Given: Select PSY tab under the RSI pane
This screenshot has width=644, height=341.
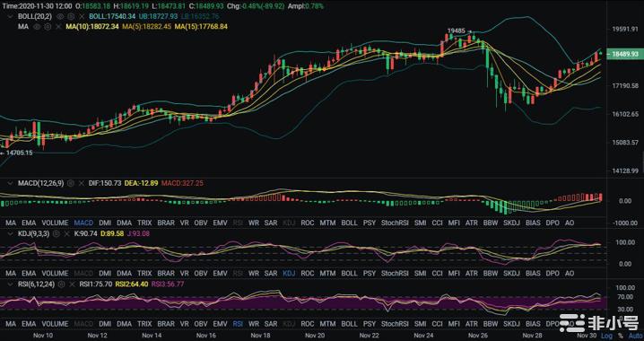Looking at the screenshot, I should [370, 324].
